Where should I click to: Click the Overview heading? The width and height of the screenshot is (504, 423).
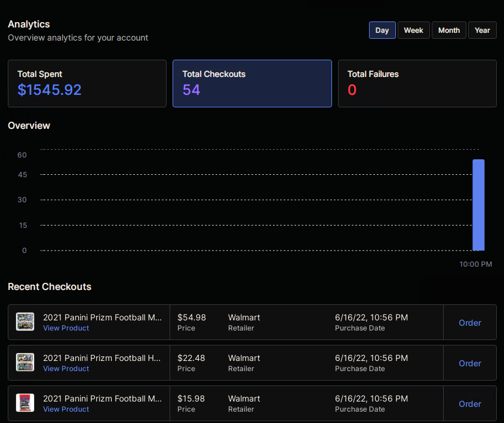click(29, 125)
